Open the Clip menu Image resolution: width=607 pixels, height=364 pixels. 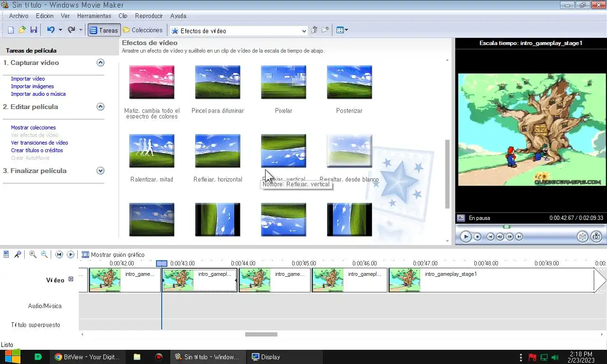tap(123, 16)
